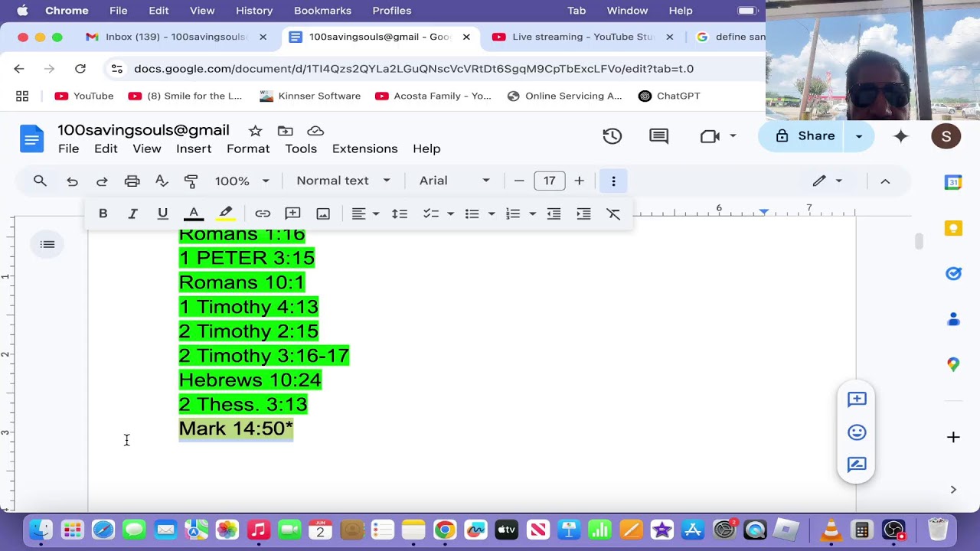Increase indent
The width and height of the screenshot is (980, 551).
pyautogui.click(x=583, y=214)
